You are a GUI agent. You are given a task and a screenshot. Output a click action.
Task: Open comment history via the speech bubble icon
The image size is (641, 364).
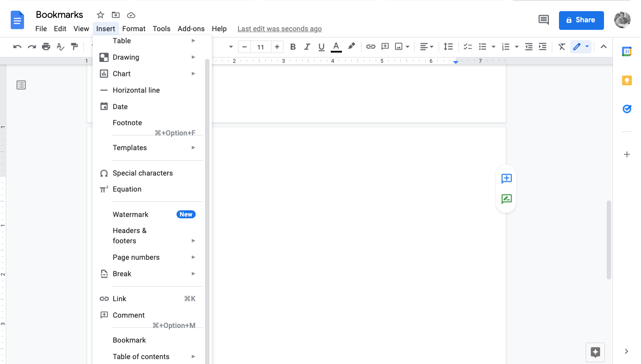(x=543, y=20)
